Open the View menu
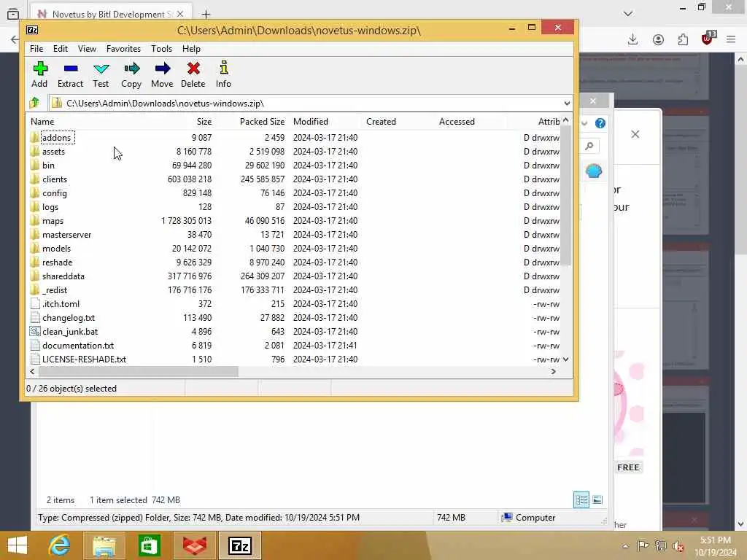 87,49
